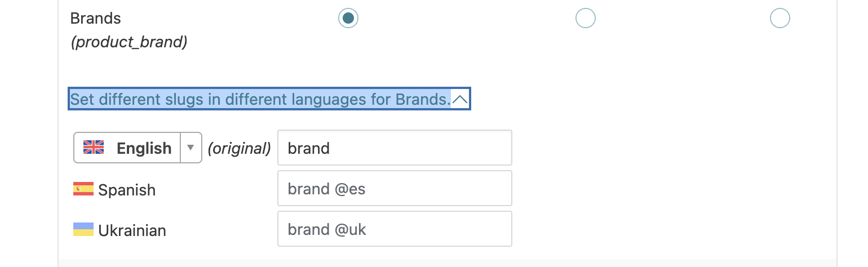
Task: Click the Ukrainian flag icon
Action: point(83,230)
